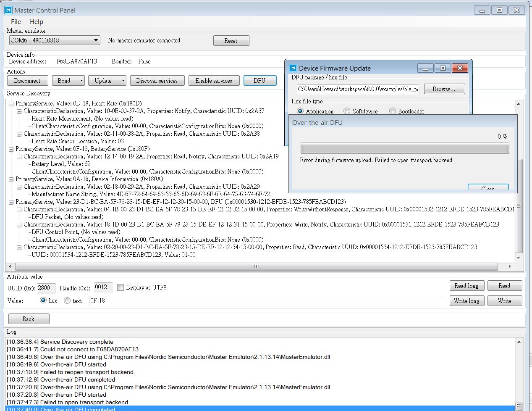Click the service discovery scroll down arrow

(519, 257)
